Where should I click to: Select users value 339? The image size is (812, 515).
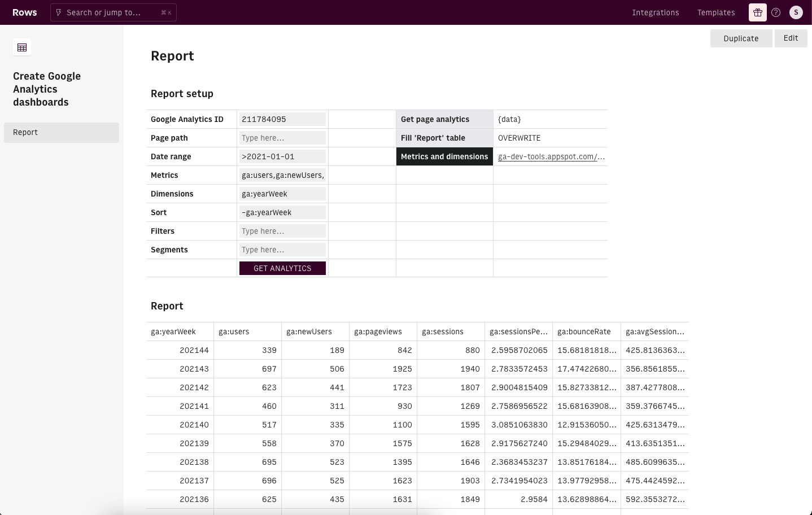pyautogui.click(x=247, y=350)
